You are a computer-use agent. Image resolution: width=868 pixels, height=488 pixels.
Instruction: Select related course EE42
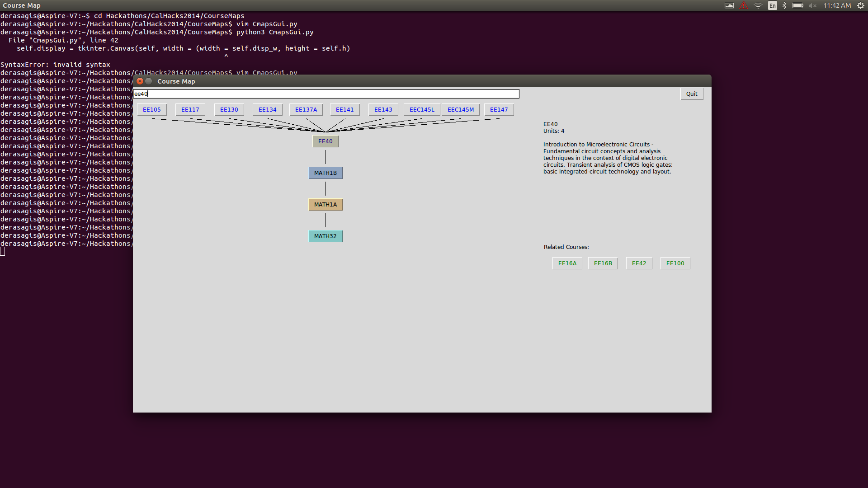[639, 263]
